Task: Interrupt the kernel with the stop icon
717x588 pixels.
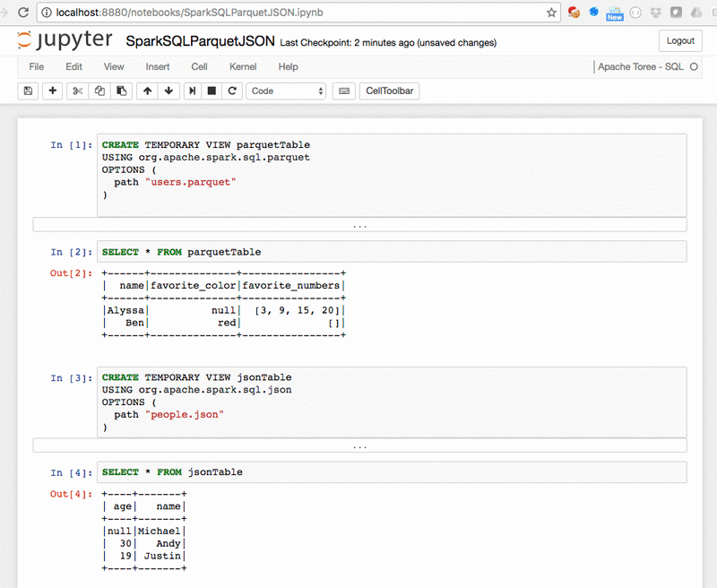Action: click(212, 91)
